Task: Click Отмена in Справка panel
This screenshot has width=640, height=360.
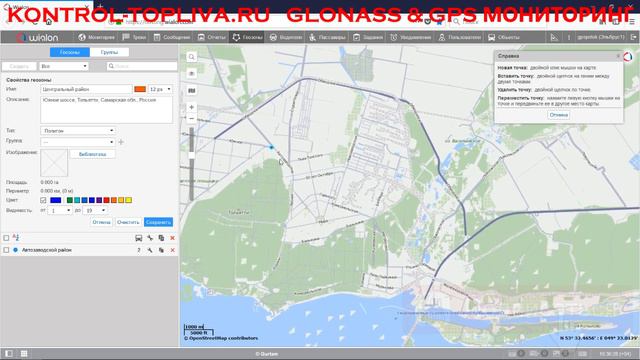Action: coord(558,115)
